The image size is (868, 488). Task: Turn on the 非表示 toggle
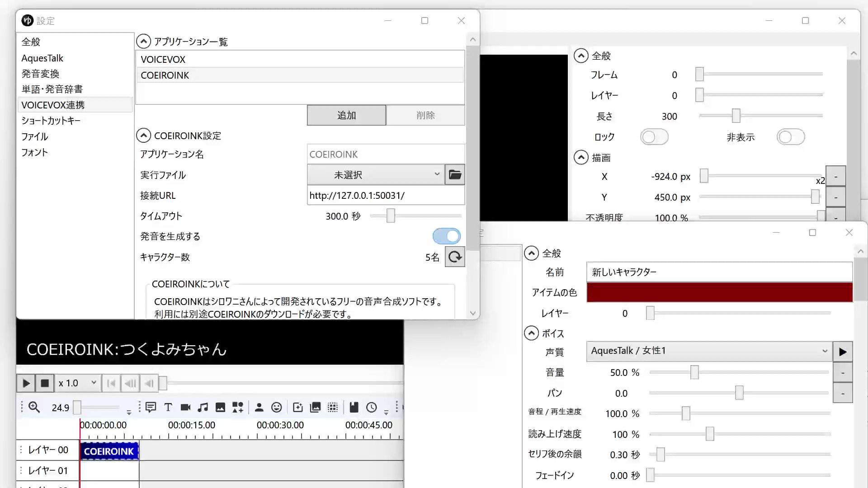coord(791,137)
